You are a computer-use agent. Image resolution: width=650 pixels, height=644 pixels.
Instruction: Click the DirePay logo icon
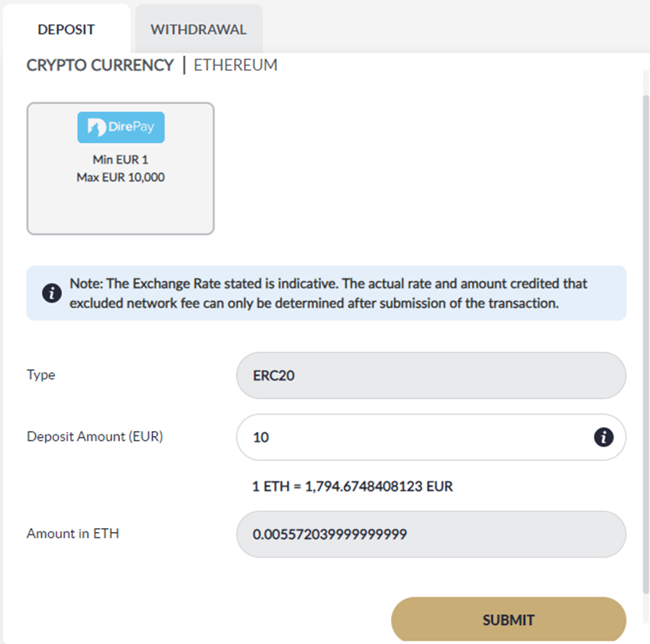(121, 127)
